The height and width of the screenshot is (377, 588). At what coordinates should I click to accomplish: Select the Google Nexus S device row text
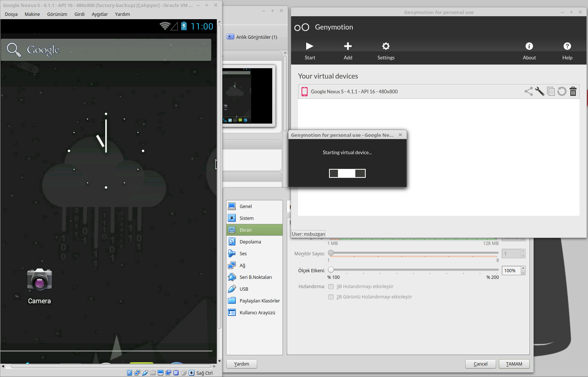(354, 92)
